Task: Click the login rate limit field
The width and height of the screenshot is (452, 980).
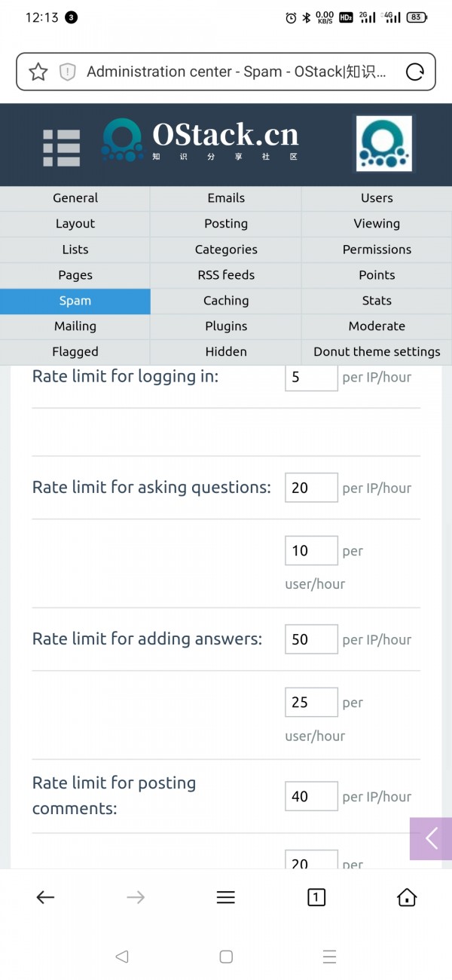Action: tap(311, 377)
